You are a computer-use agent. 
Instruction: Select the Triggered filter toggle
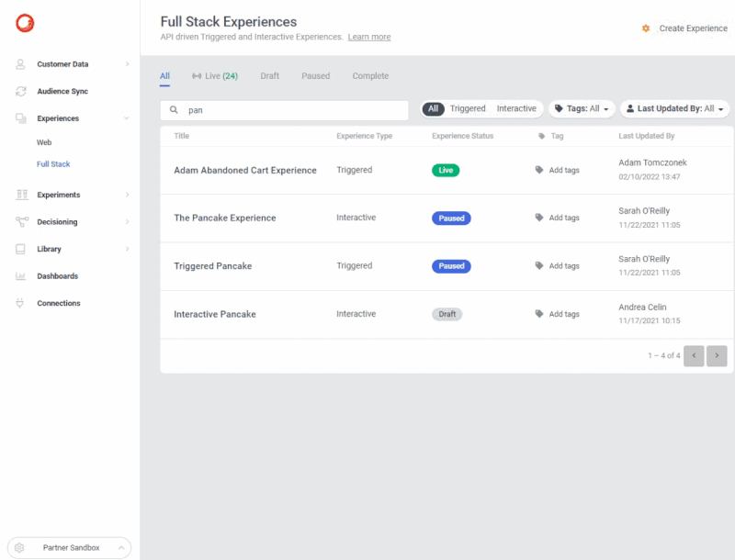pyautogui.click(x=468, y=108)
